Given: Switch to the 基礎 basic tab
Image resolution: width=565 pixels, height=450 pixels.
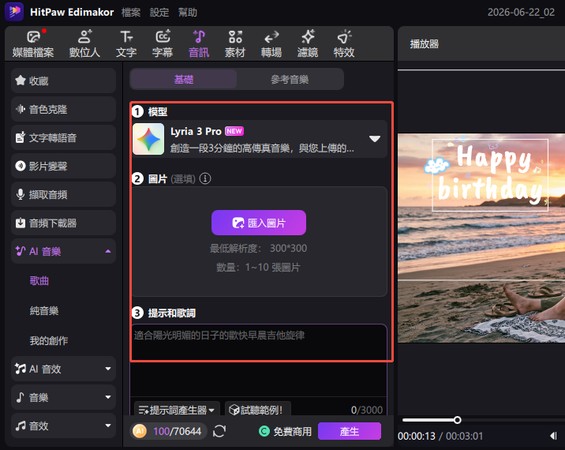Looking at the screenshot, I should click(x=184, y=79).
